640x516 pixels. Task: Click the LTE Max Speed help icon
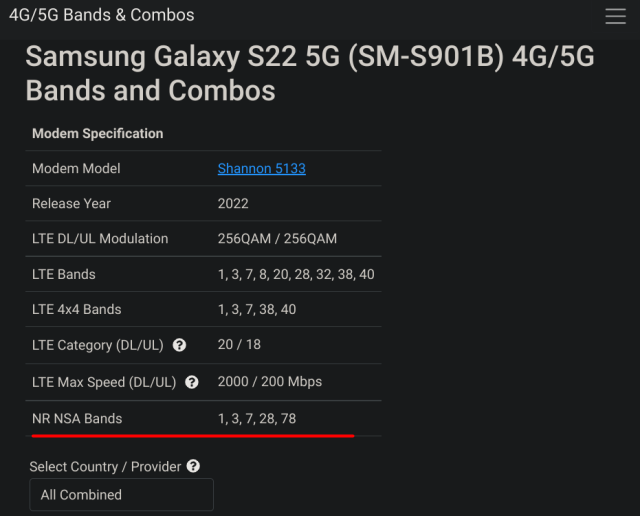[x=192, y=383]
